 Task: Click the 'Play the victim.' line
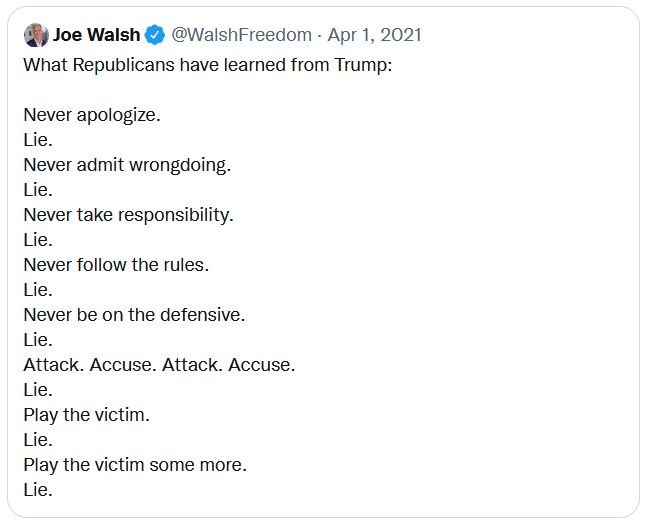click(x=87, y=415)
